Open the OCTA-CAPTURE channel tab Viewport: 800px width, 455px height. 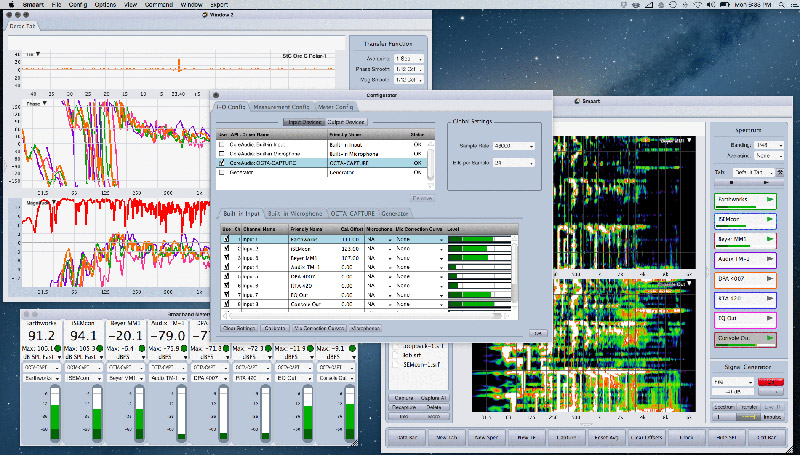(352, 213)
